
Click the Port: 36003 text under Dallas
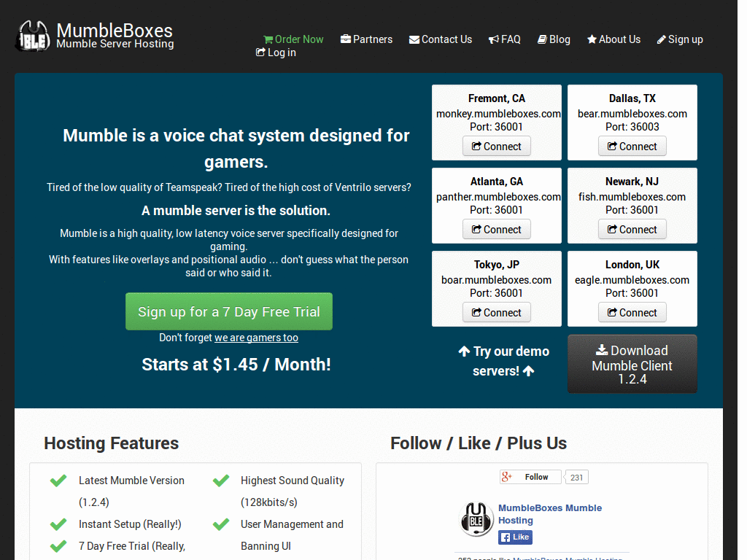(632, 127)
